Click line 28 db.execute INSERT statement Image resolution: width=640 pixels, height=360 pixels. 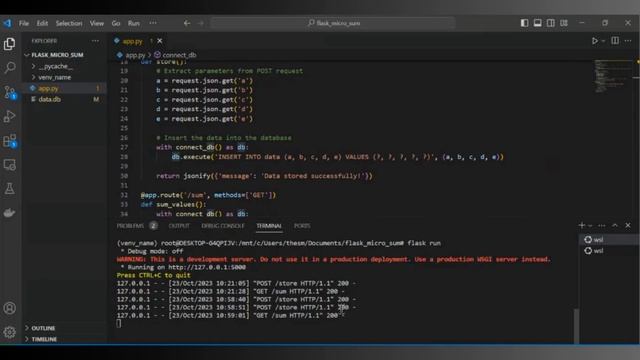tap(337, 157)
